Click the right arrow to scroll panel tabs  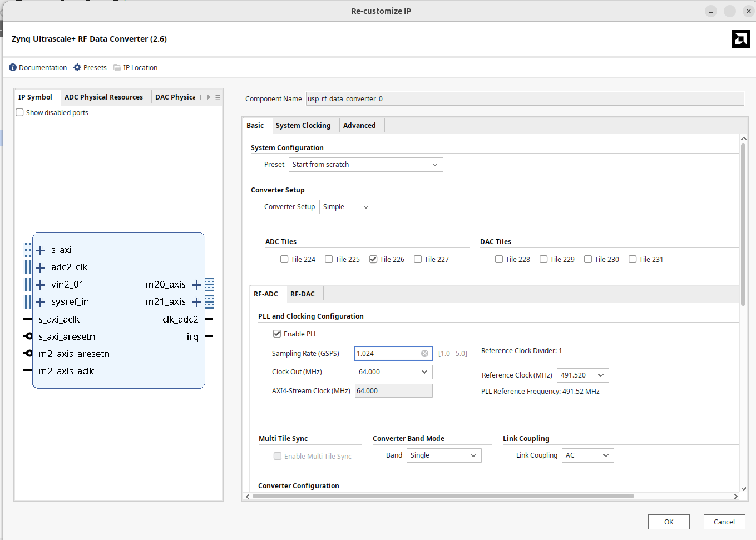[x=207, y=96]
